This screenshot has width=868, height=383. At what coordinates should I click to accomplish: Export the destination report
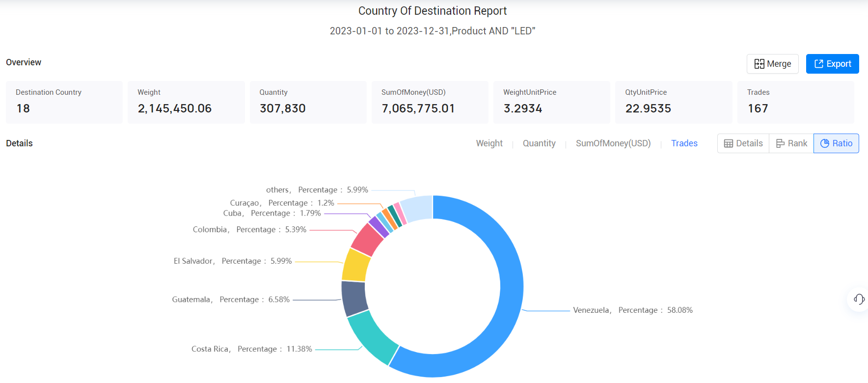[832, 64]
